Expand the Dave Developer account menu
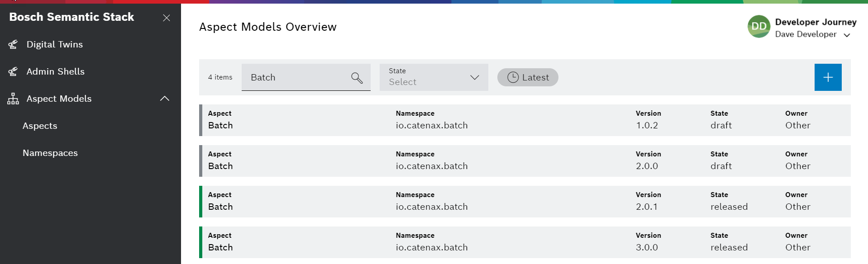This screenshot has width=868, height=264. (847, 35)
